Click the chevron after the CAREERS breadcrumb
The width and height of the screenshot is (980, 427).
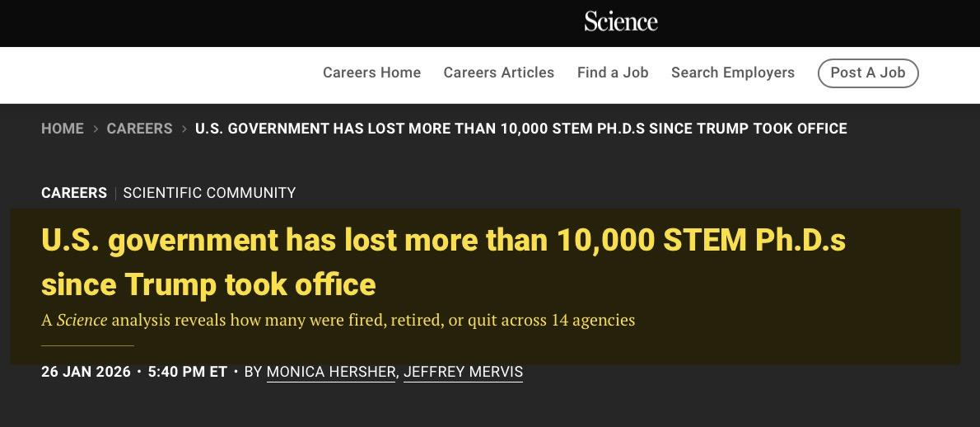pyautogui.click(x=184, y=129)
